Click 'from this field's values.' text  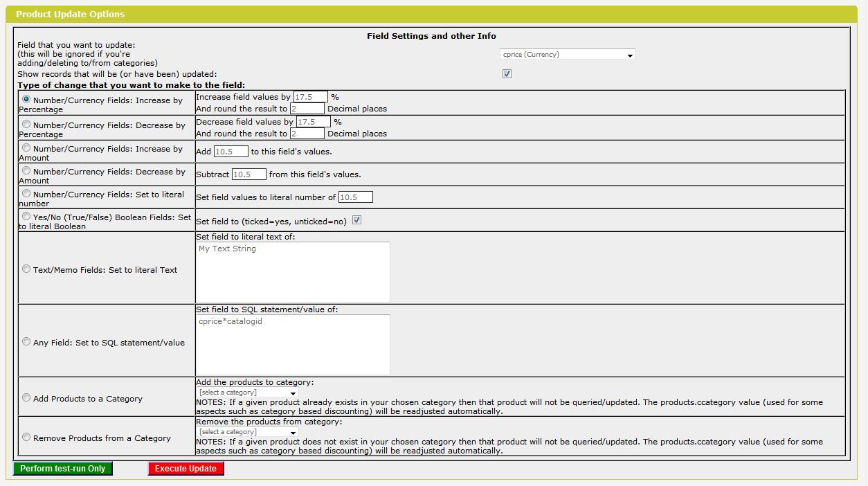(x=315, y=174)
